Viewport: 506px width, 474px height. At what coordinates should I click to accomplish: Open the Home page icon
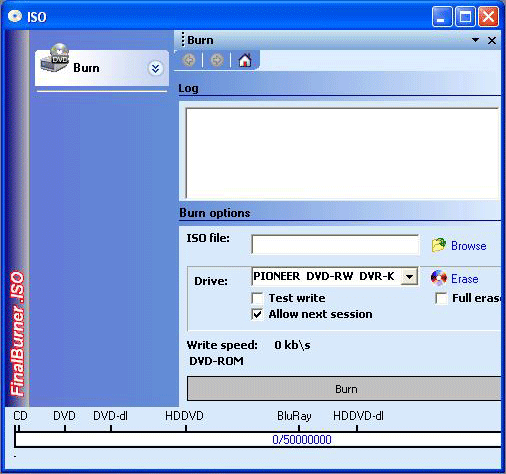(245, 60)
